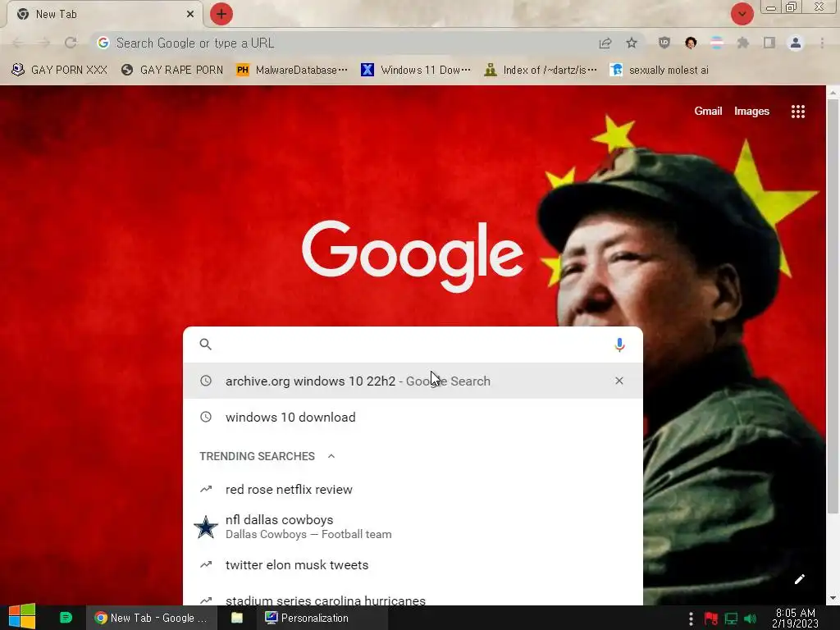Click the magnifier icon in search box
840x630 pixels.
206,345
